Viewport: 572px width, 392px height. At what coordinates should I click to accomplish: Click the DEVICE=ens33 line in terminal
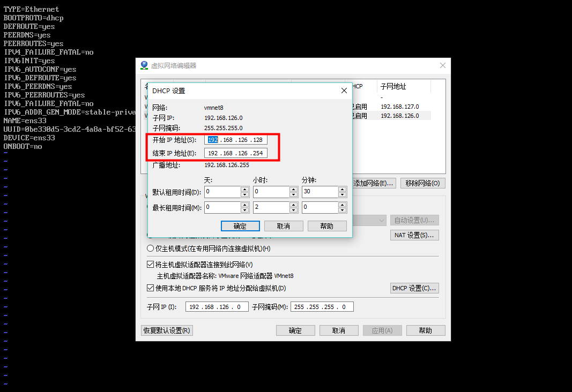click(29, 138)
